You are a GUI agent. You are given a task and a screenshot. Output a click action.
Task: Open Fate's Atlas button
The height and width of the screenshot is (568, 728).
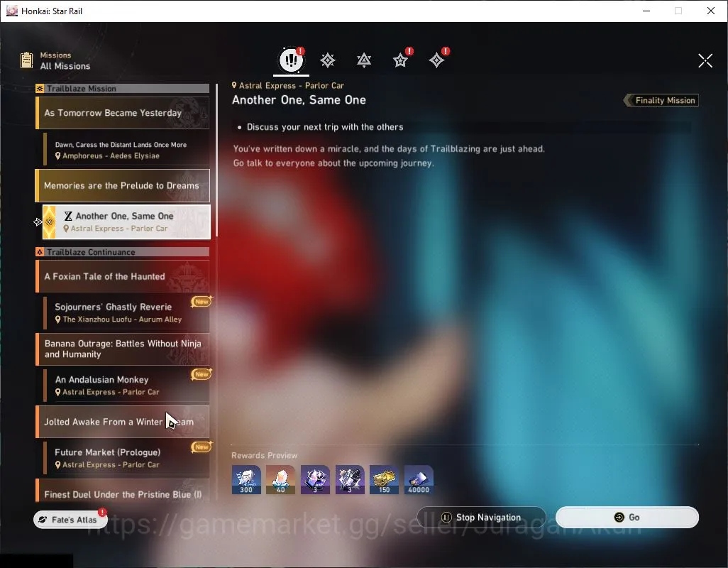click(70, 519)
